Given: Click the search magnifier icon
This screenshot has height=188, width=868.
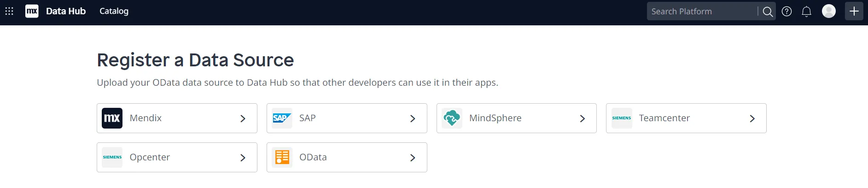Looking at the screenshot, I should 767,12.
